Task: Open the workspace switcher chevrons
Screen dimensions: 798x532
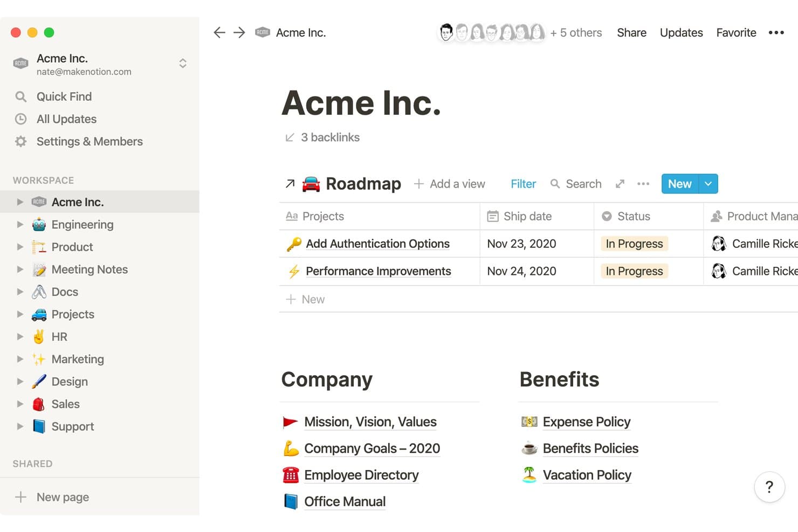Action: (x=183, y=64)
